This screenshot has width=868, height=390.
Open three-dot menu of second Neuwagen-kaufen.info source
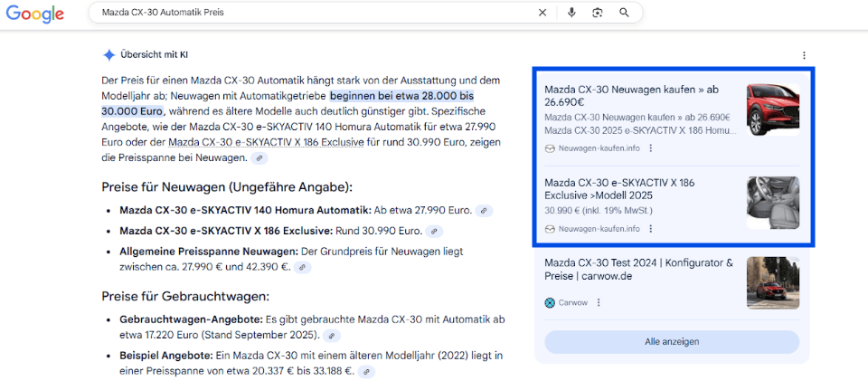point(650,229)
